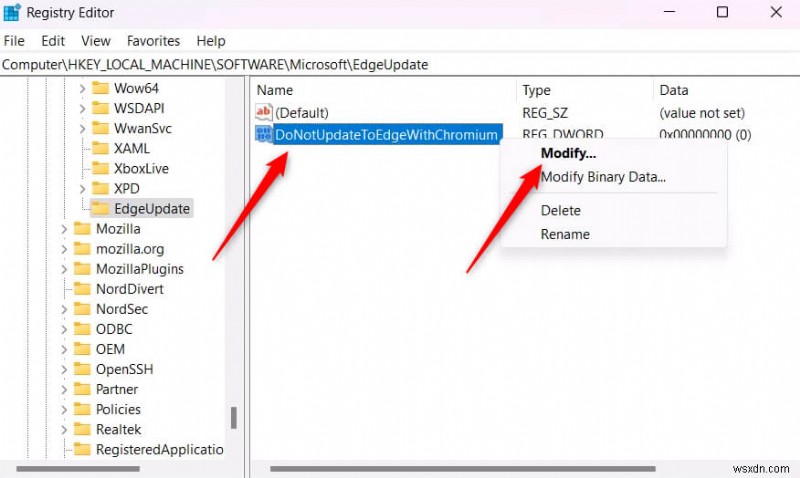Screen dimensions: 800x478
Task: Click the Registry Editor app icon
Action: click(x=12, y=12)
